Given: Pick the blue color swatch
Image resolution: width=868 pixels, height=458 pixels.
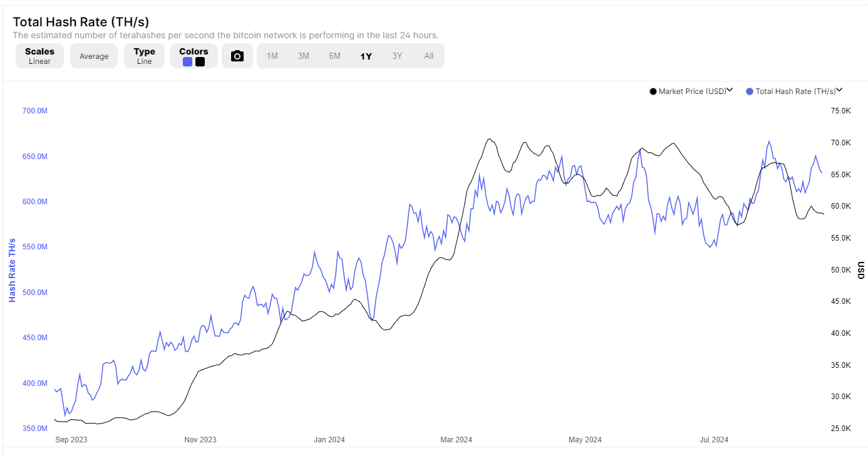Looking at the screenshot, I should pyautogui.click(x=187, y=61).
